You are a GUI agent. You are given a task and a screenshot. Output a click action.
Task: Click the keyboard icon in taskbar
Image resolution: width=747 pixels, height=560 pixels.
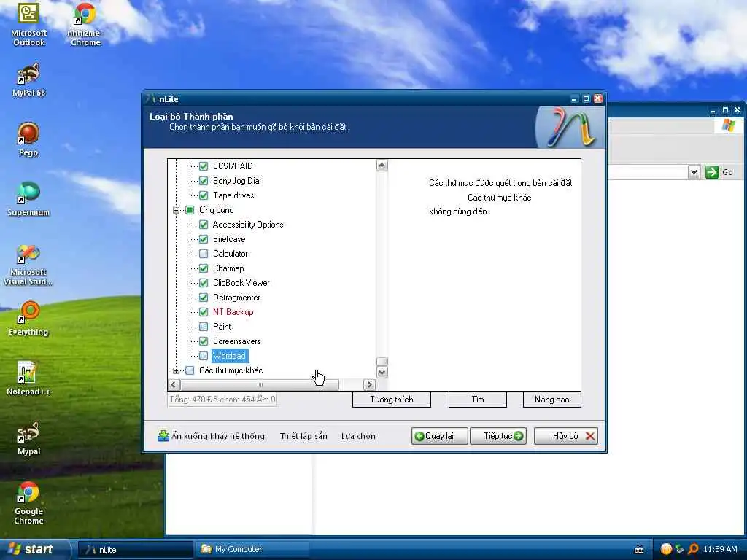click(639, 550)
